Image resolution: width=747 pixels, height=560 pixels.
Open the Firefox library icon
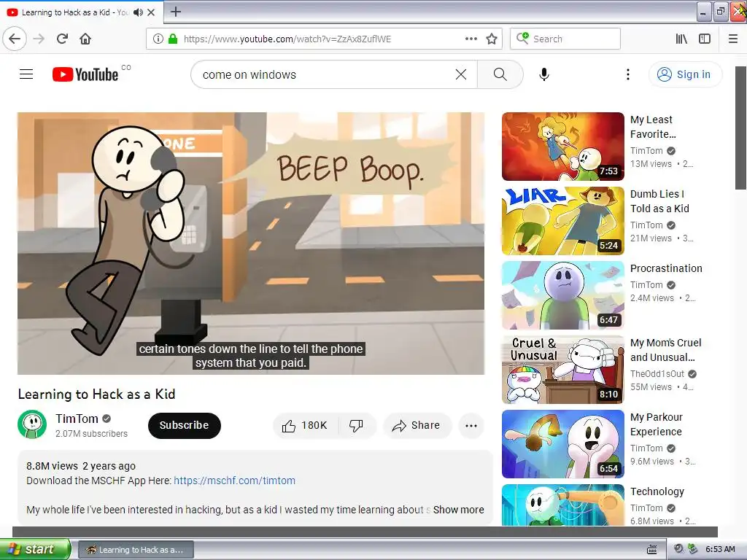[x=682, y=39]
